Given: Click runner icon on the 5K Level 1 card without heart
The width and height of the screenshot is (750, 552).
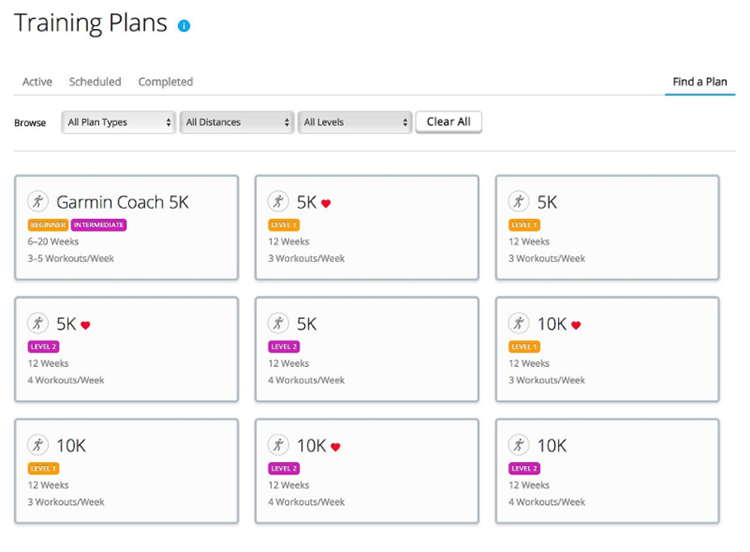Looking at the screenshot, I should (519, 201).
